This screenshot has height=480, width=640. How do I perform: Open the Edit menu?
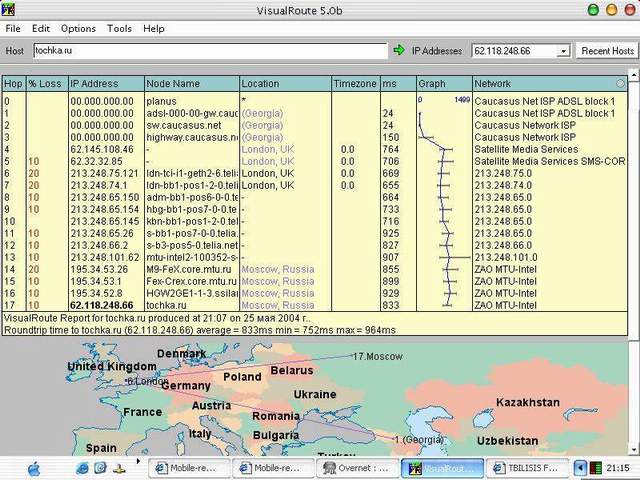[41, 29]
